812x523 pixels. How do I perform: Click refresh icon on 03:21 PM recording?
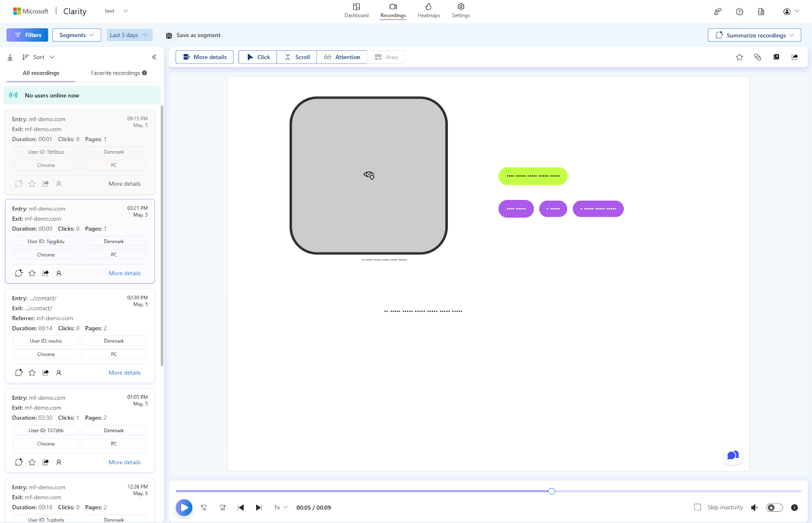tap(19, 273)
